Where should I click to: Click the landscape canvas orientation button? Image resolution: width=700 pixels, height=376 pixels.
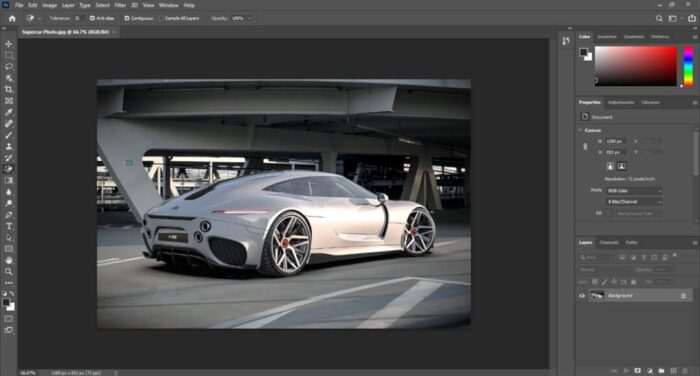point(621,166)
